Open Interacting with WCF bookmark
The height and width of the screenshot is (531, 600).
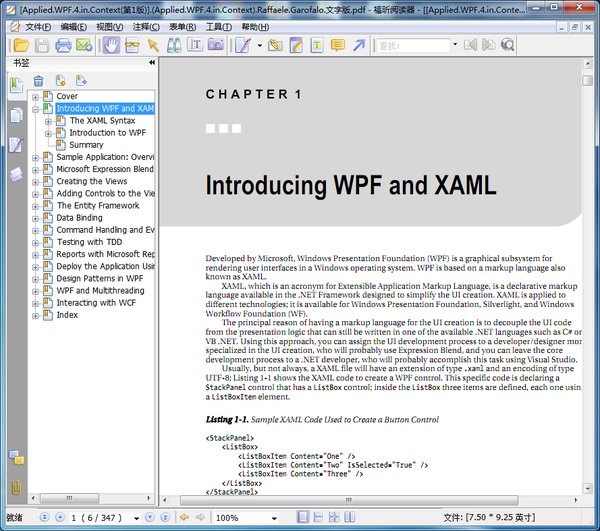coord(96,303)
